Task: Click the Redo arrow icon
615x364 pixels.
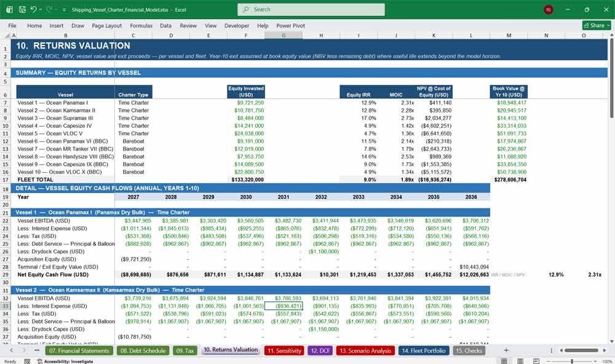Action: [49, 9]
